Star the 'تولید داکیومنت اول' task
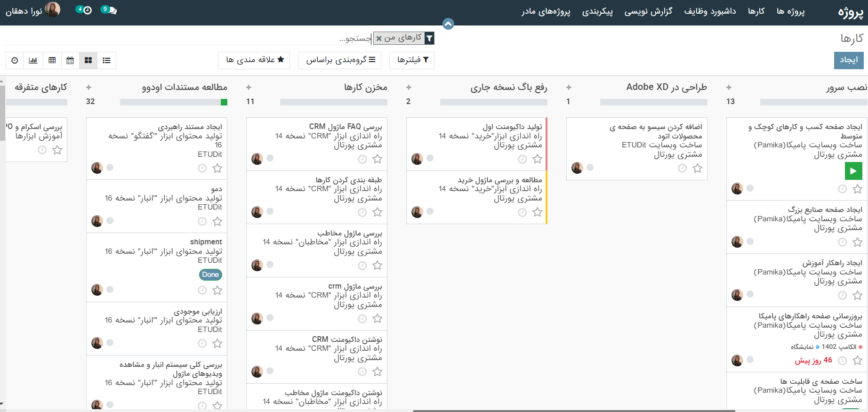This screenshot has height=412, width=868. coord(537,159)
